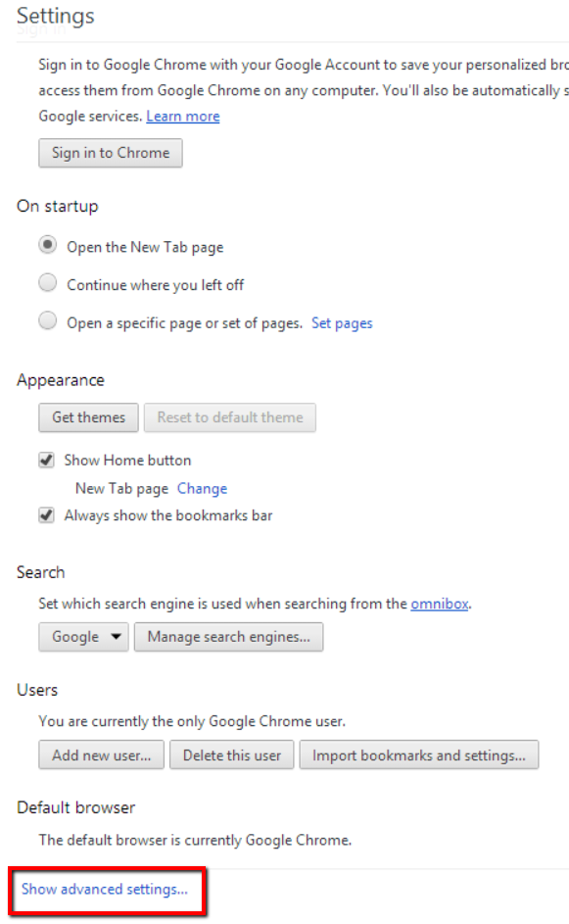The height and width of the screenshot is (924, 569).
Task: Follow the omnibox link
Action: pos(440,604)
